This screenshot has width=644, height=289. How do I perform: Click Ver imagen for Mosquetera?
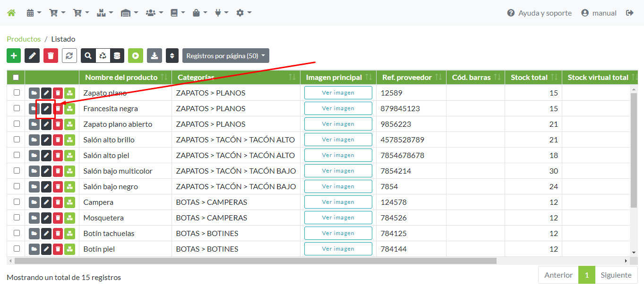[338, 217]
